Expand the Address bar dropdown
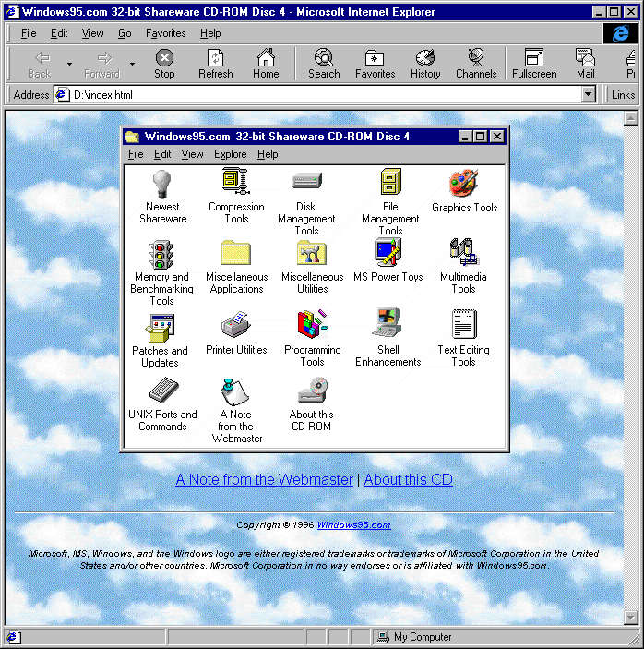The image size is (644, 649). point(589,94)
